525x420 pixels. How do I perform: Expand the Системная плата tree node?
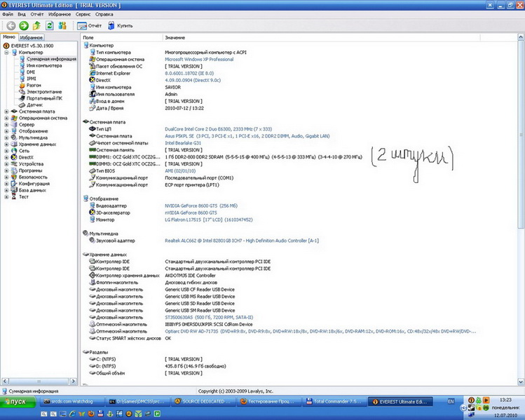click(6, 111)
